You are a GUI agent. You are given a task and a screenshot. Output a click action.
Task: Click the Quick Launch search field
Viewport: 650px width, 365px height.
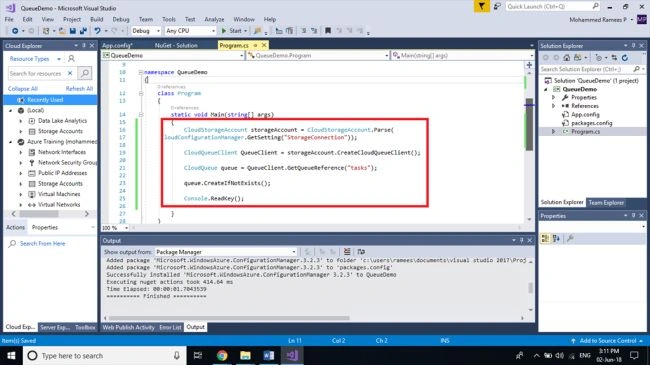553,6
